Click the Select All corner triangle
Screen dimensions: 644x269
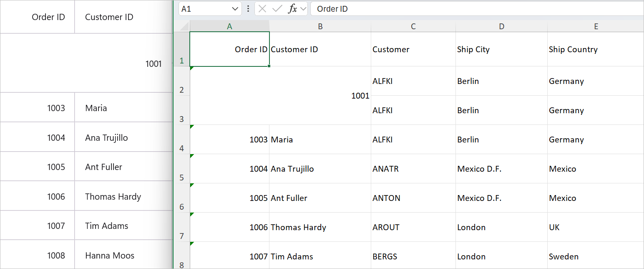coord(184,26)
